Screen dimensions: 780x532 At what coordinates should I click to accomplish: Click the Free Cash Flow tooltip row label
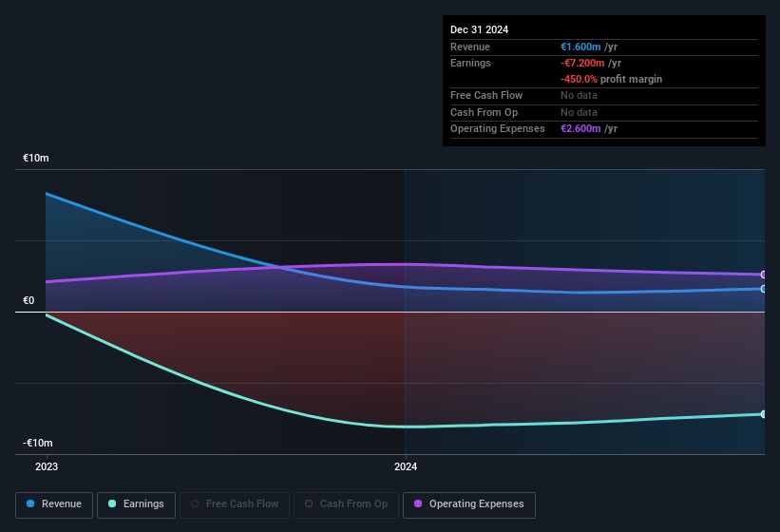(x=486, y=95)
